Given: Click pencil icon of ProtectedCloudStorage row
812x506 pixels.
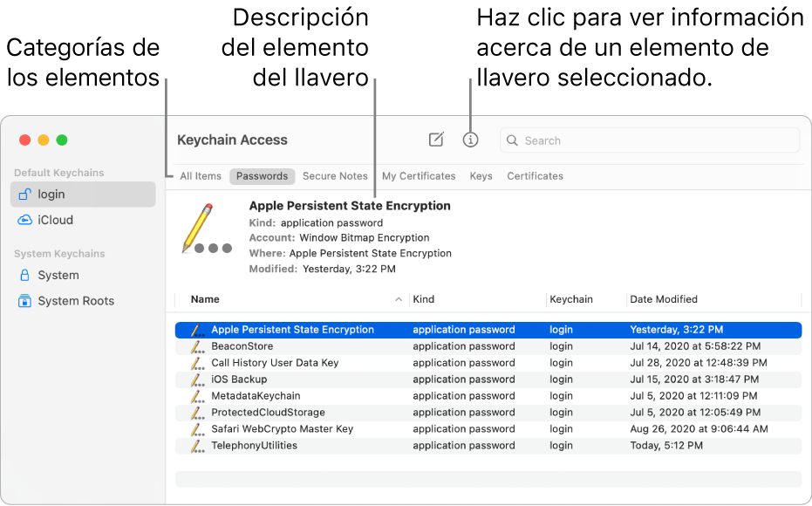Looking at the screenshot, I should click(x=197, y=413).
